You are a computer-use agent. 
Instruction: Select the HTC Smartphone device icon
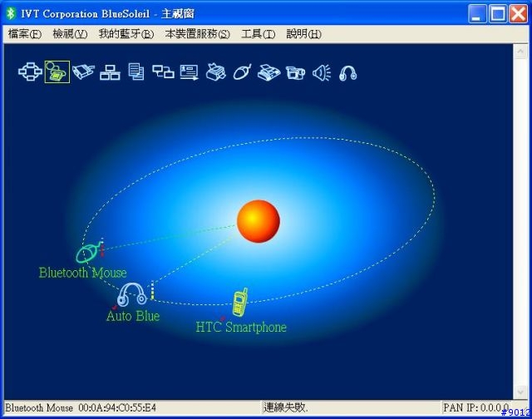tap(240, 303)
